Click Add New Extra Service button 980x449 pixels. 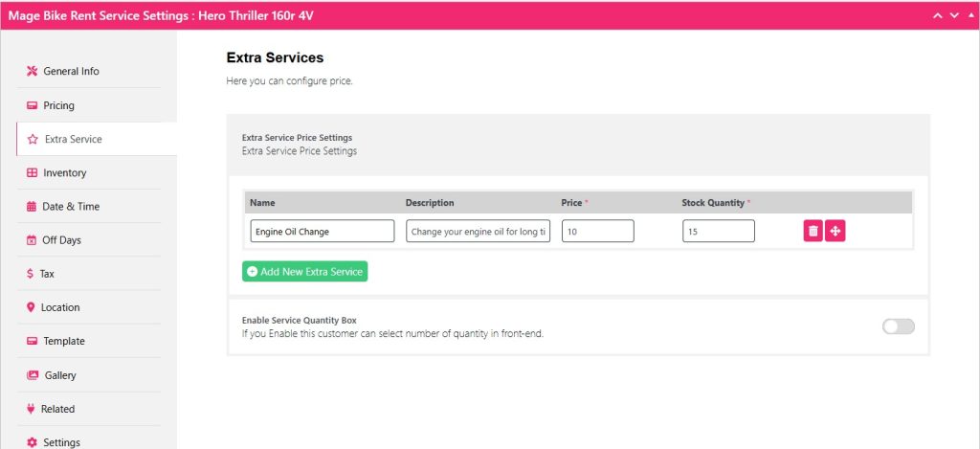point(304,272)
